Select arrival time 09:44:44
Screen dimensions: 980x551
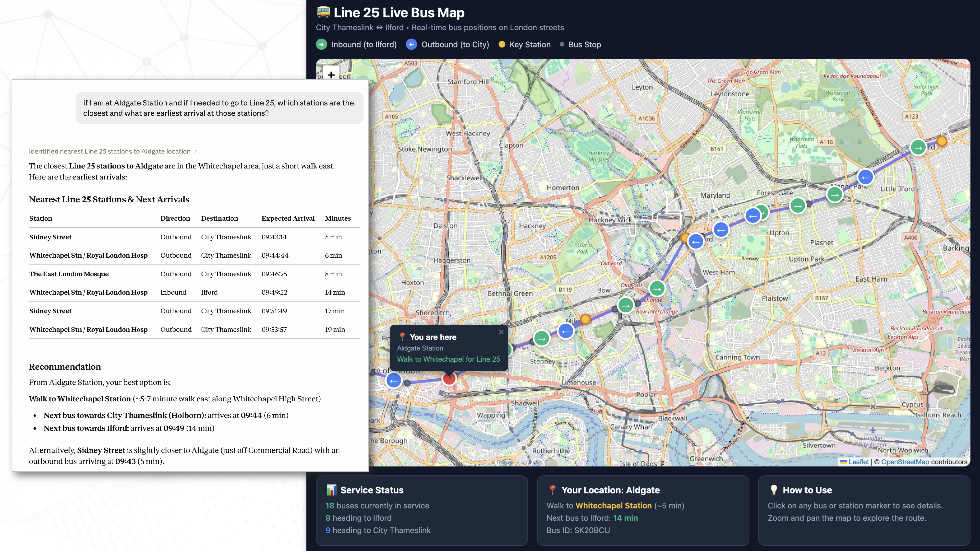275,255
